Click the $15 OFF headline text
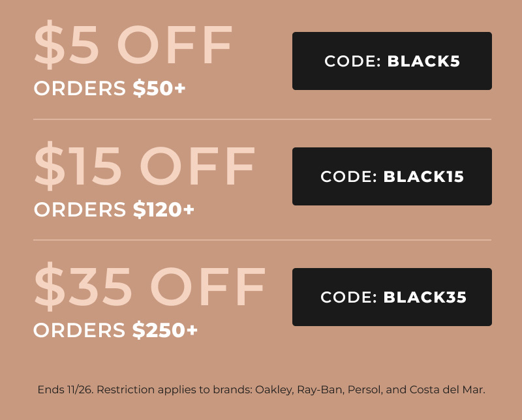Viewport: 522px width, 420px height. (x=144, y=166)
